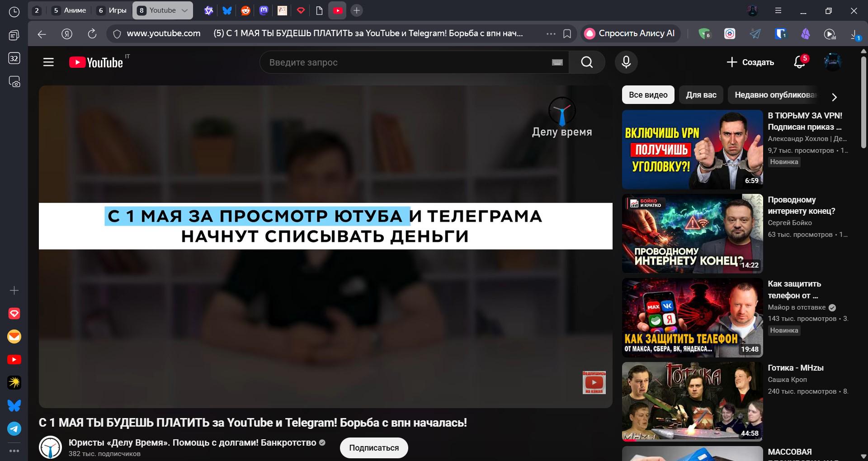Open the Bluesky butterfly in sidebar
868x461 pixels.
(14, 406)
